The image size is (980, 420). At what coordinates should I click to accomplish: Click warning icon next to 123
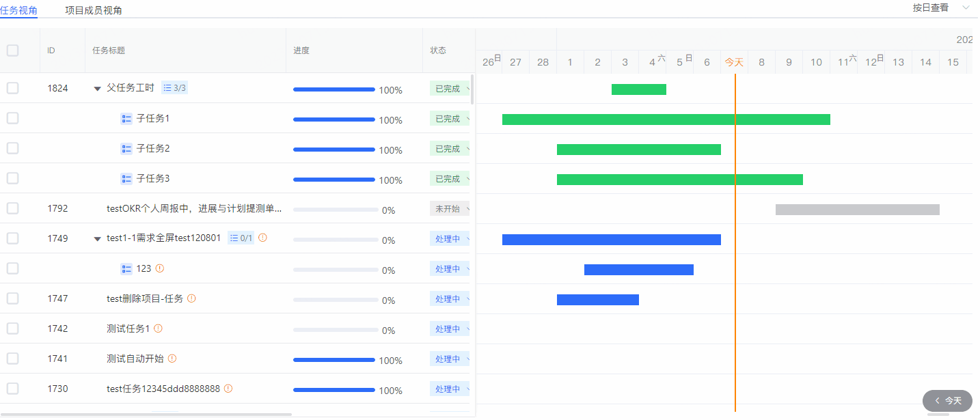pos(160,268)
